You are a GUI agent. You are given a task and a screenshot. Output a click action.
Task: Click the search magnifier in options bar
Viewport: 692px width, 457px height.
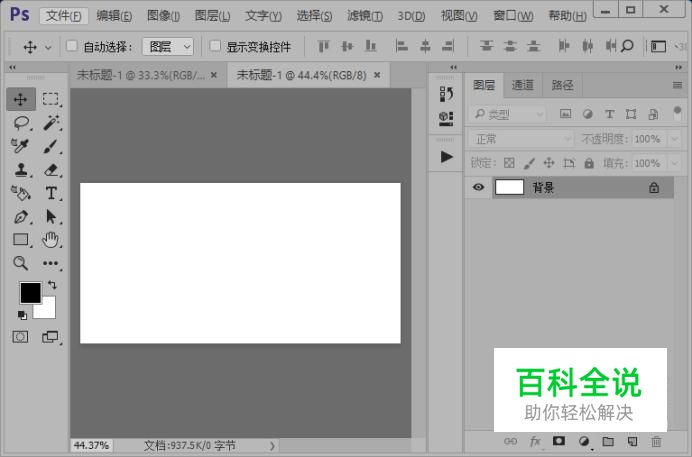[x=627, y=46]
